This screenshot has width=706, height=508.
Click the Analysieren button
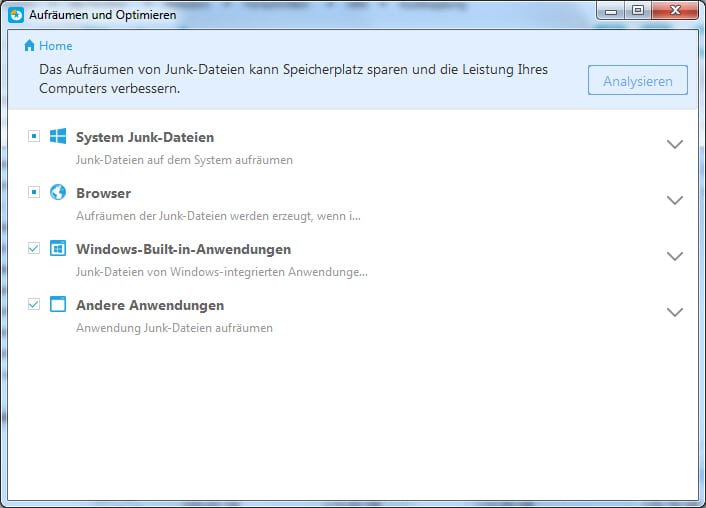click(x=638, y=80)
